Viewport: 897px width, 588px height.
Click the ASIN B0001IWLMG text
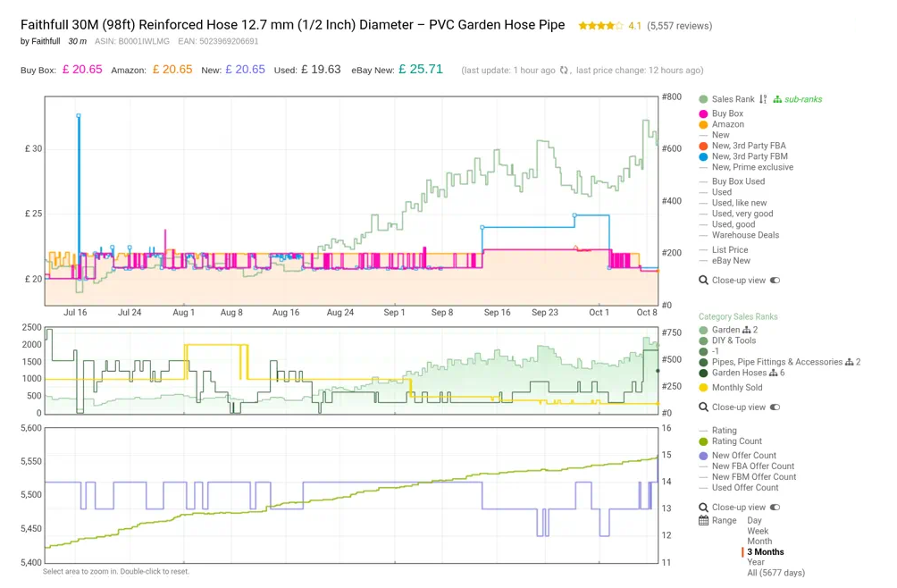point(132,41)
